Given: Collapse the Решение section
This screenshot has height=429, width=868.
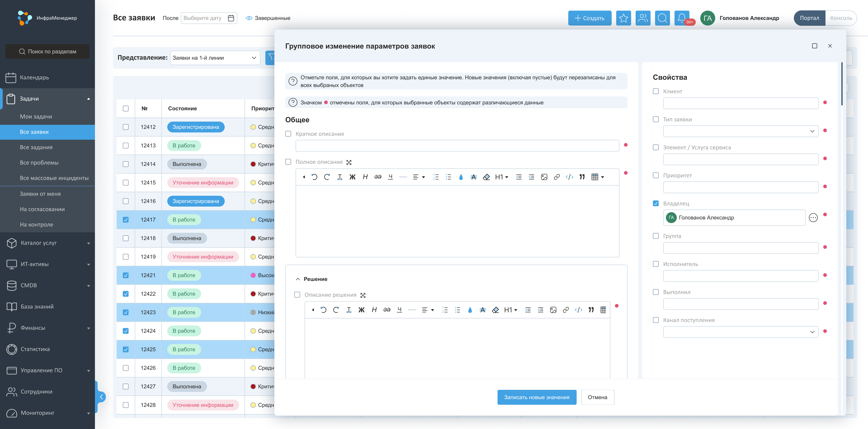Looking at the screenshot, I should pos(298,279).
